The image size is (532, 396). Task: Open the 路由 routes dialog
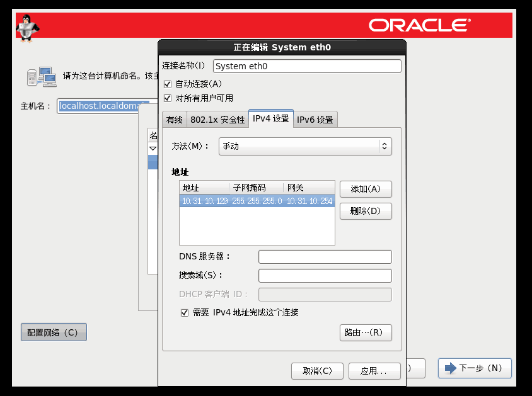coord(366,332)
